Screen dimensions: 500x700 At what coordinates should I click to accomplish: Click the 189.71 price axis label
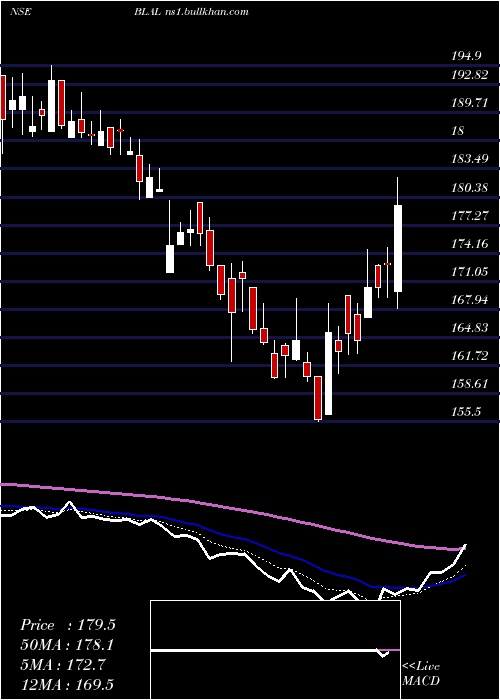pos(470,103)
